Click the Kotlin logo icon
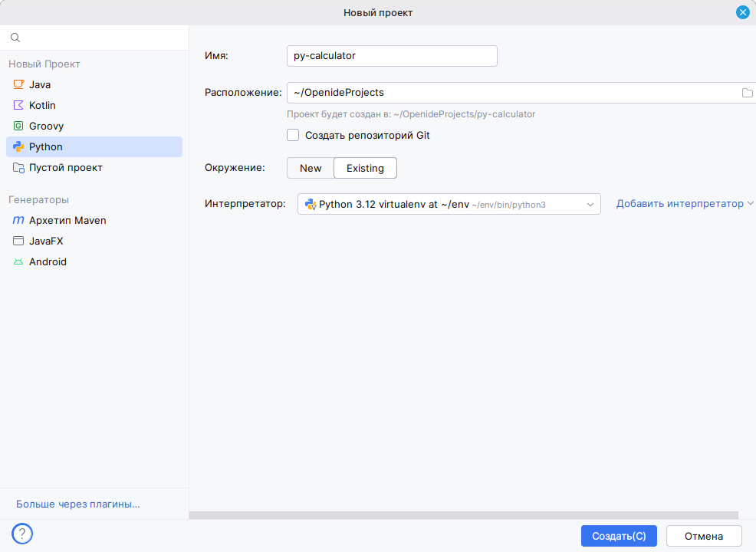 [x=18, y=105]
